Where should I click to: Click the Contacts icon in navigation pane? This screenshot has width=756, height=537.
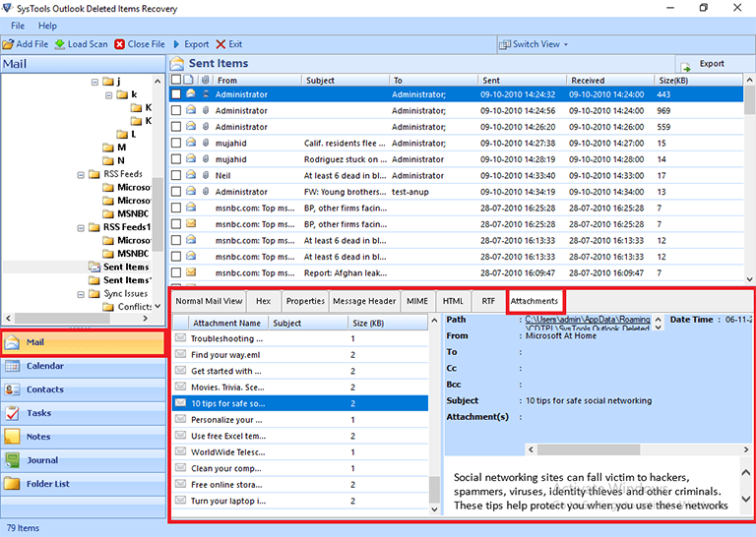12,389
